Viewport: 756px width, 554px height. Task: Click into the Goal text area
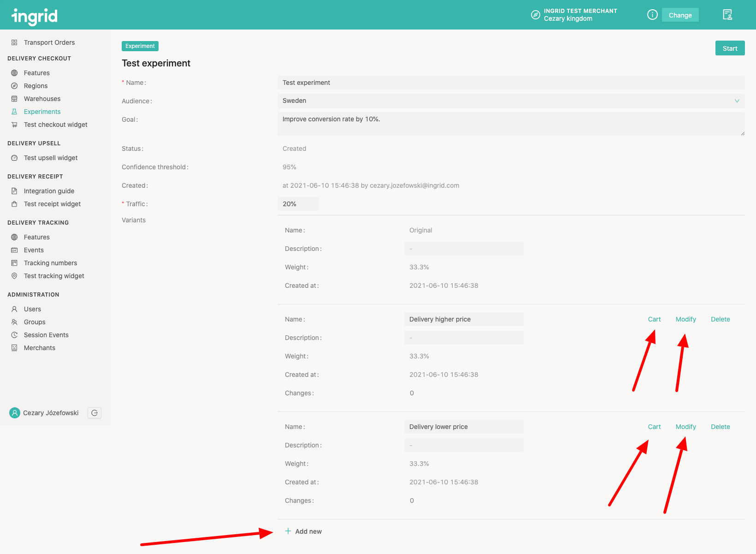(x=510, y=124)
